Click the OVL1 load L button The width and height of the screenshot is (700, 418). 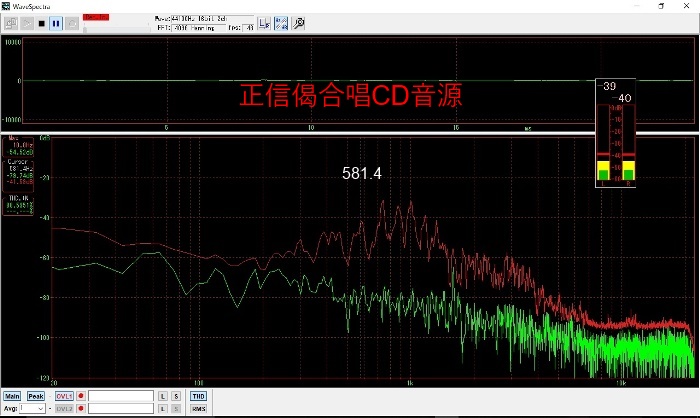[x=163, y=396]
